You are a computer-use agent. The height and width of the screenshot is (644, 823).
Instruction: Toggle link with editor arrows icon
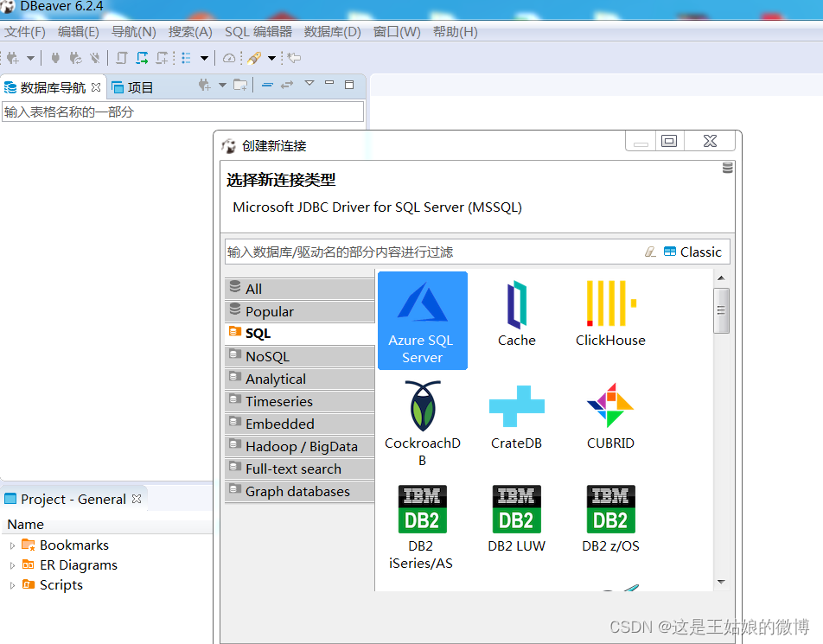[287, 85]
